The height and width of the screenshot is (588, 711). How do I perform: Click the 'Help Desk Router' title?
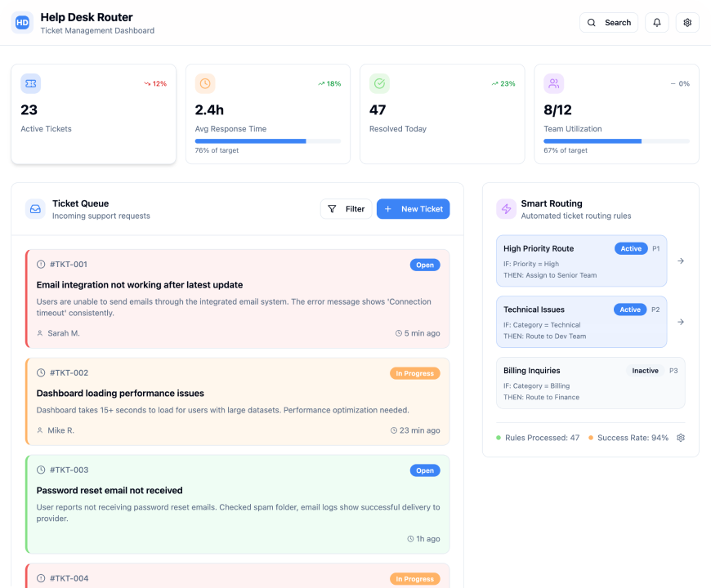pos(87,17)
